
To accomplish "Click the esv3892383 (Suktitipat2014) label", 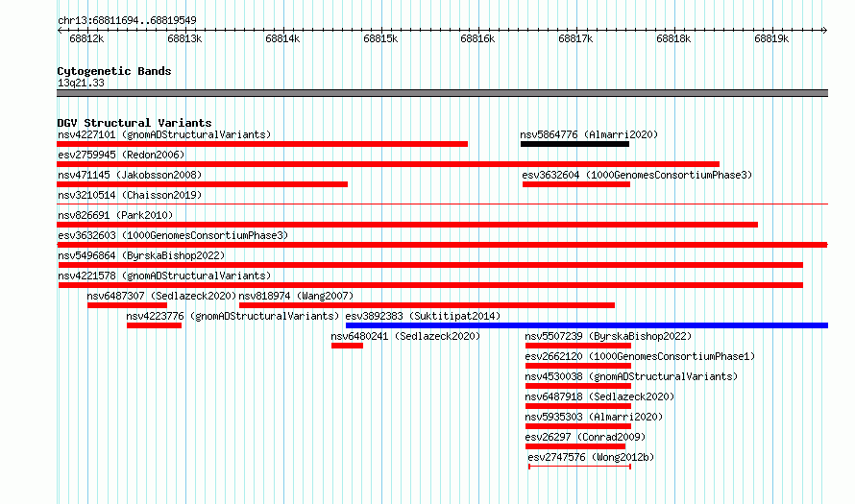I will tap(423, 316).
